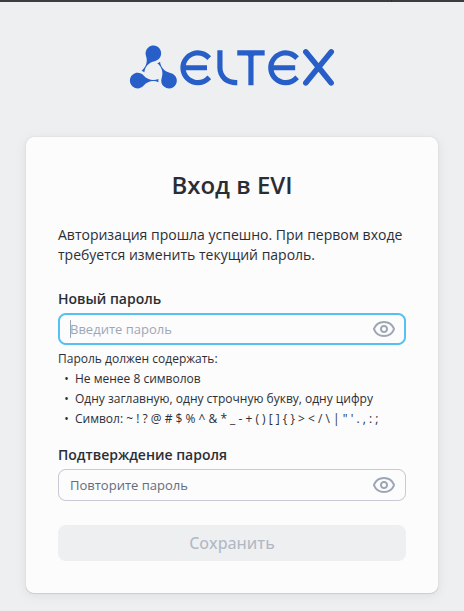The image size is (464, 611).
Task: Show the new password using its eye icon
Action: click(x=384, y=329)
